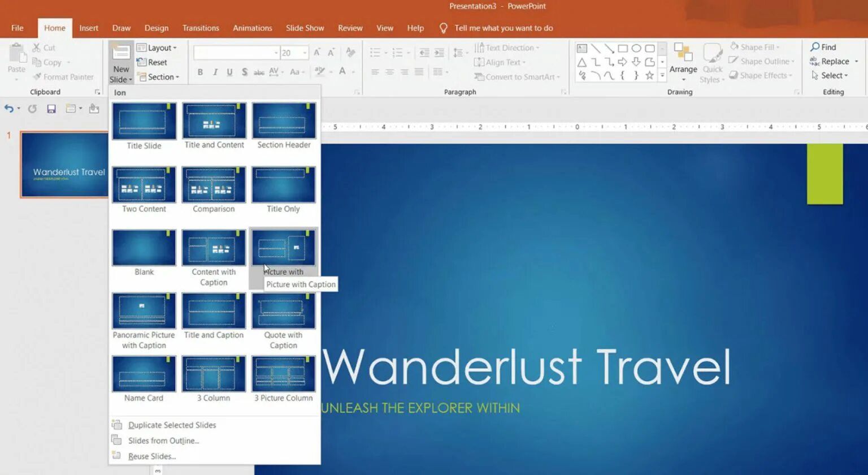Open the font name combo box dropdown

coord(276,53)
